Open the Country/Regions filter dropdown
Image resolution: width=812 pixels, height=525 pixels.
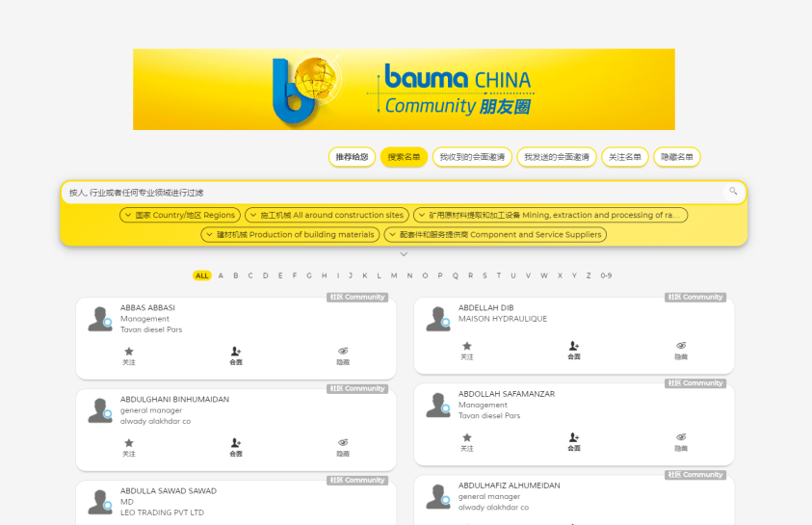pyautogui.click(x=180, y=215)
